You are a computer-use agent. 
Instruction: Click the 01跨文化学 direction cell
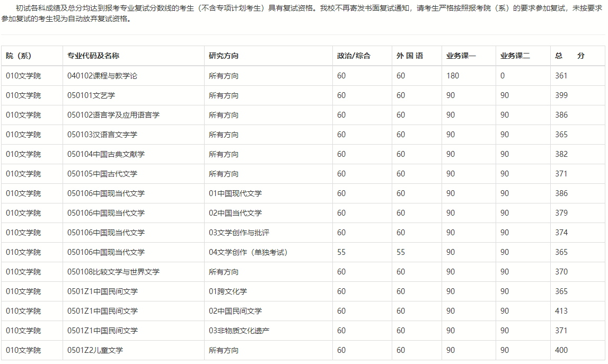coord(228,291)
